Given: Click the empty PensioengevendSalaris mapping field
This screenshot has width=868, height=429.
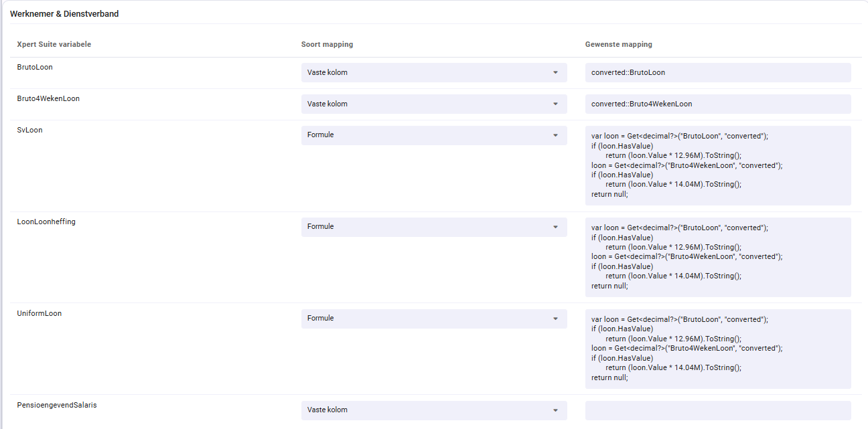Looking at the screenshot, I should [x=718, y=410].
